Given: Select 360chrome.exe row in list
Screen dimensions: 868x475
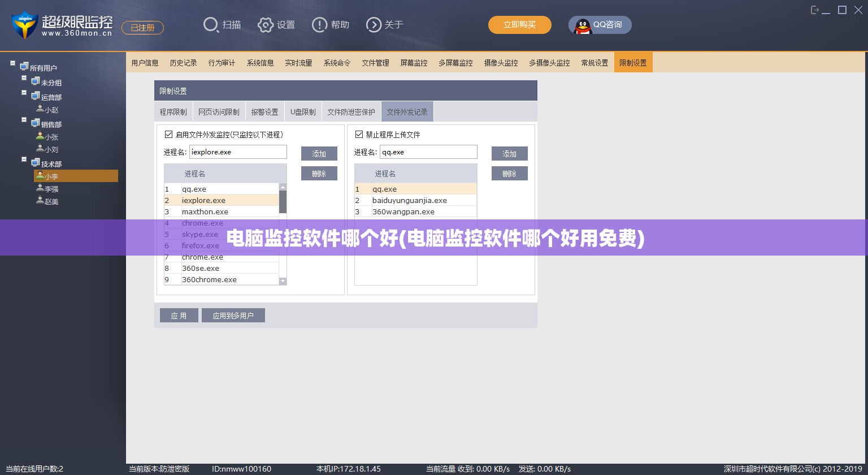Looking at the screenshot, I should [x=222, y=279].
